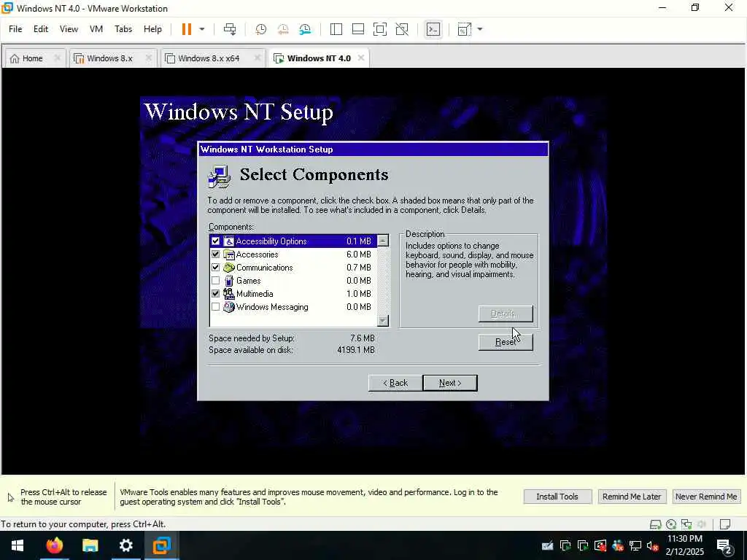Open the Edit menu
Screen dimensions: 747x560
click(41, 29)
